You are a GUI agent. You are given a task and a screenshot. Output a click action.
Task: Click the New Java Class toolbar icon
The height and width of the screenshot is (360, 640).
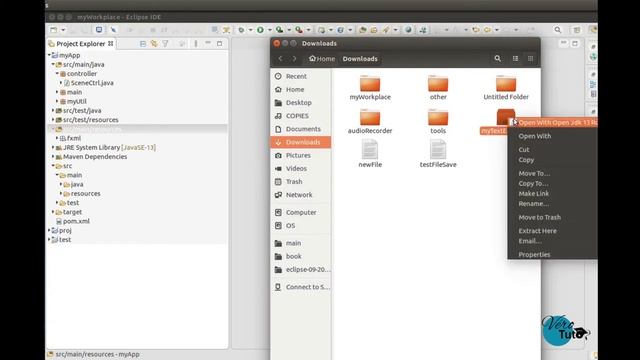(x=340, y=30)
